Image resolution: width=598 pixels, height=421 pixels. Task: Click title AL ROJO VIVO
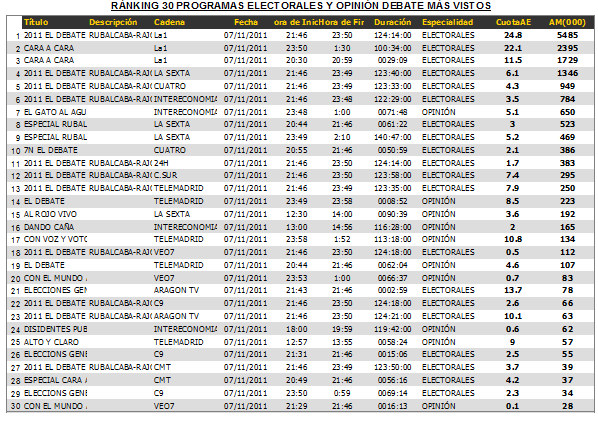pyautogui.click(x=50, y=214)
